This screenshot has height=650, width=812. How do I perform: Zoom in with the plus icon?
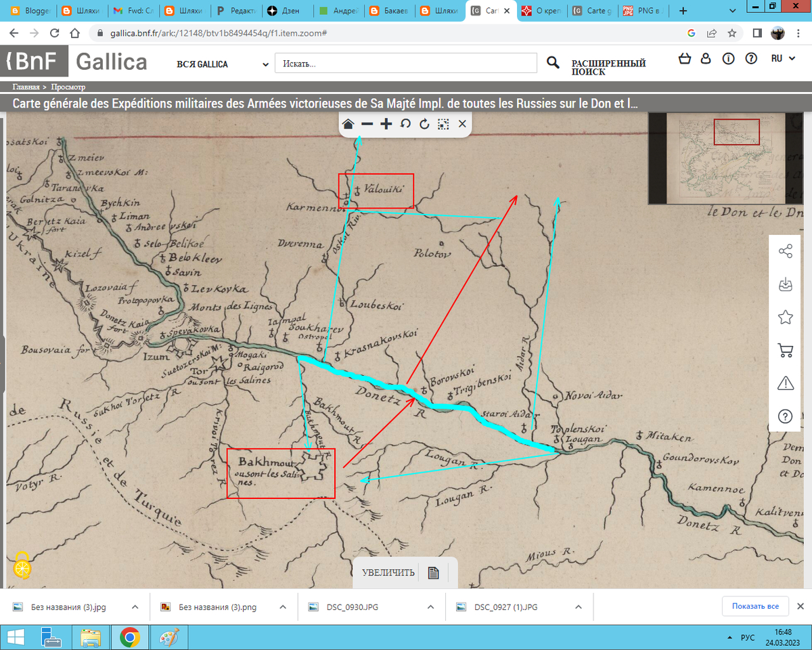click(x=386, y=124)
